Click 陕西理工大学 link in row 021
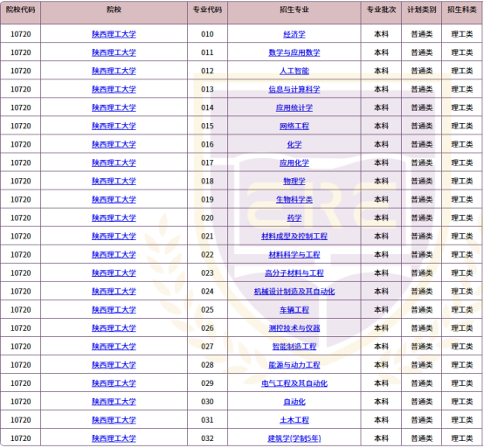Image resolution: width=484 pixels, height=448 pixels. 114,237
